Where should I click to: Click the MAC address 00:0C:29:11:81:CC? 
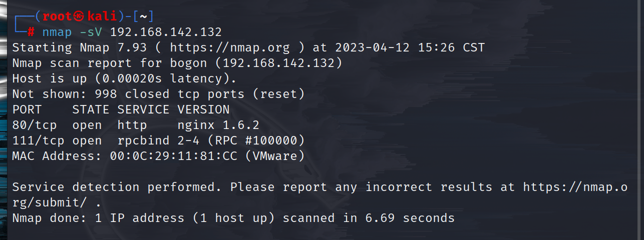pyautogui.click(x=173, y=156)
